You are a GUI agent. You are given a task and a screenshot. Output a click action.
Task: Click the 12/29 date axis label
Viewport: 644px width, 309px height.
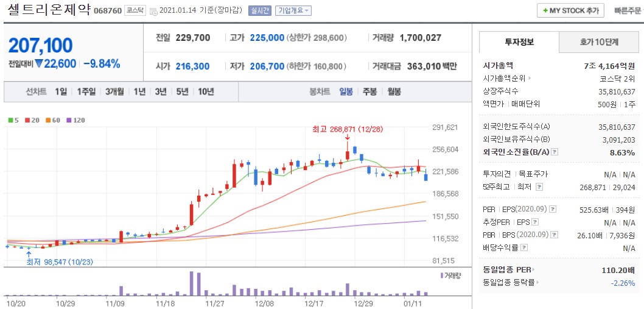click(363, 304)
